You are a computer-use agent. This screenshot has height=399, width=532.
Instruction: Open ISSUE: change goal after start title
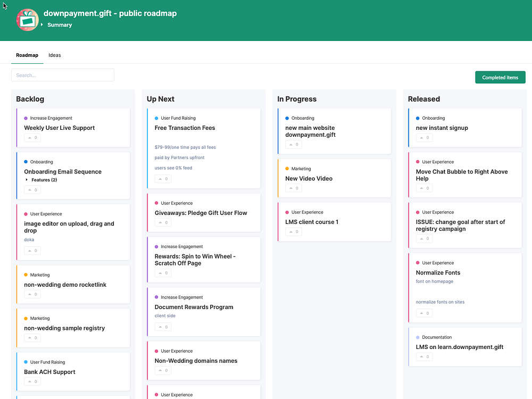(x=460, y=225)
